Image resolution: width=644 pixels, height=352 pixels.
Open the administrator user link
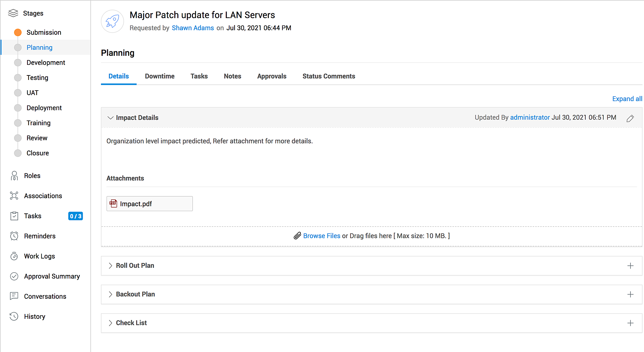530,118
